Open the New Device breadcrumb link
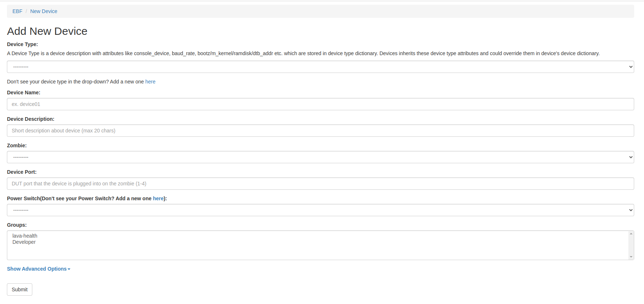Screen dimensions: 644x304 44,11
